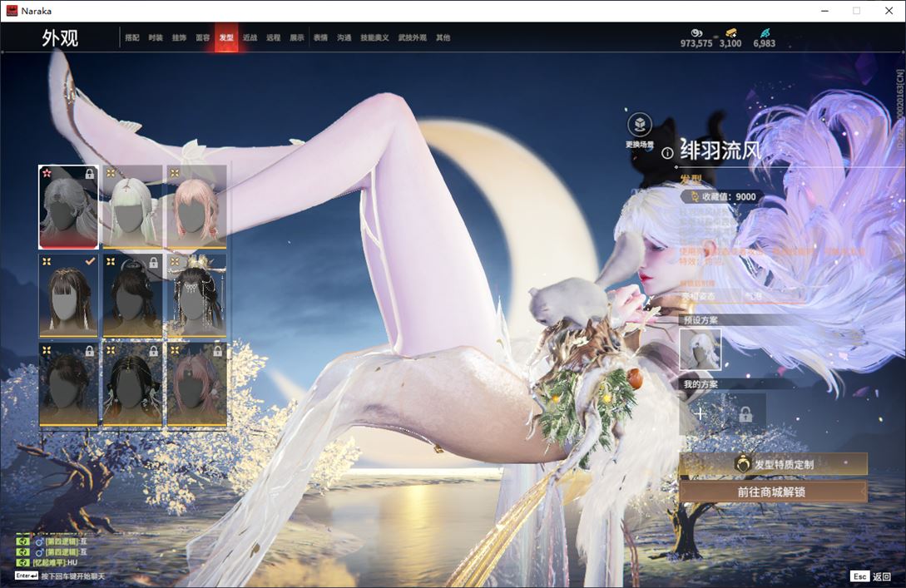906x588 pixels.
Task: Click the 3,100 currency amount
Action: (730, 43)
